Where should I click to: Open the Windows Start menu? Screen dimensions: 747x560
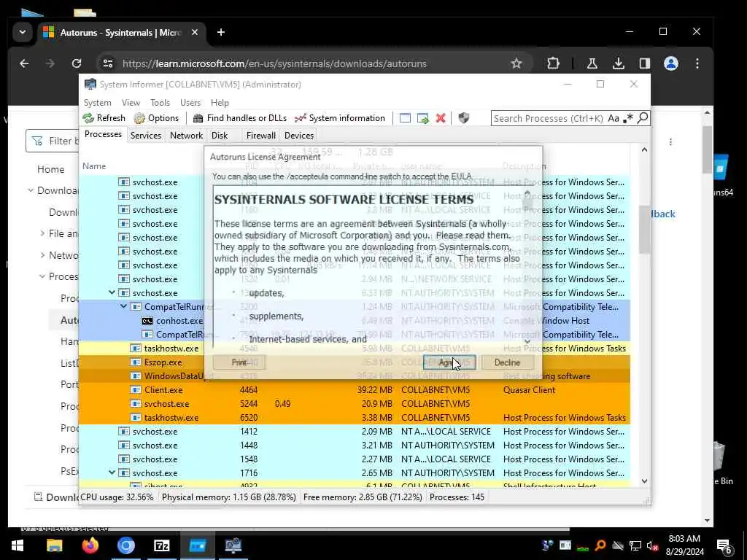18,545
